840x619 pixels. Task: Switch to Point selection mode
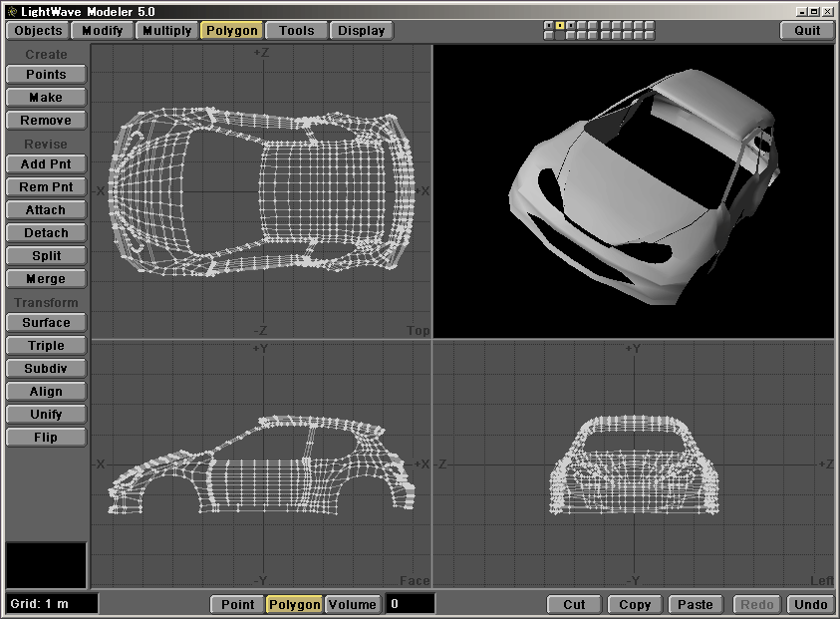click(237, 604)
